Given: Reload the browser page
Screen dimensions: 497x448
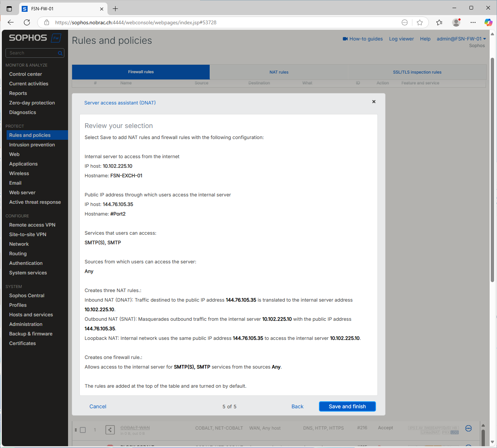Looking at the screenshot, I should 27,22.
